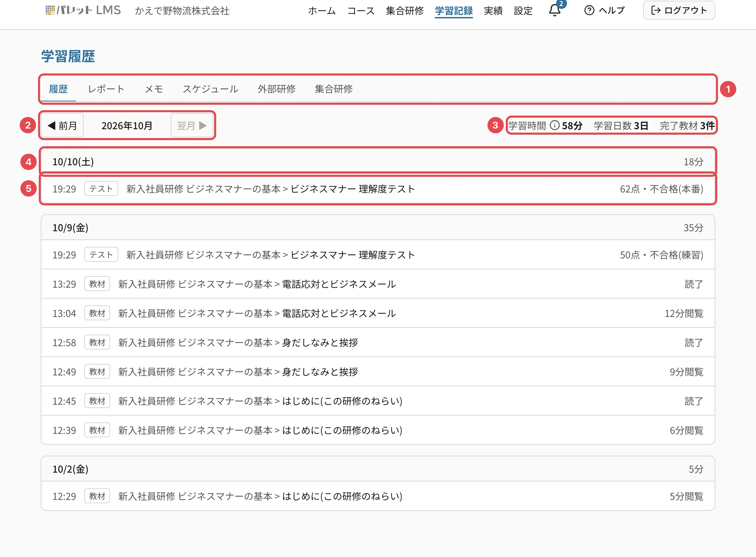The image size is (756, 557).
Task: Open ヘルプ from the header
Action: pos(604,10)
